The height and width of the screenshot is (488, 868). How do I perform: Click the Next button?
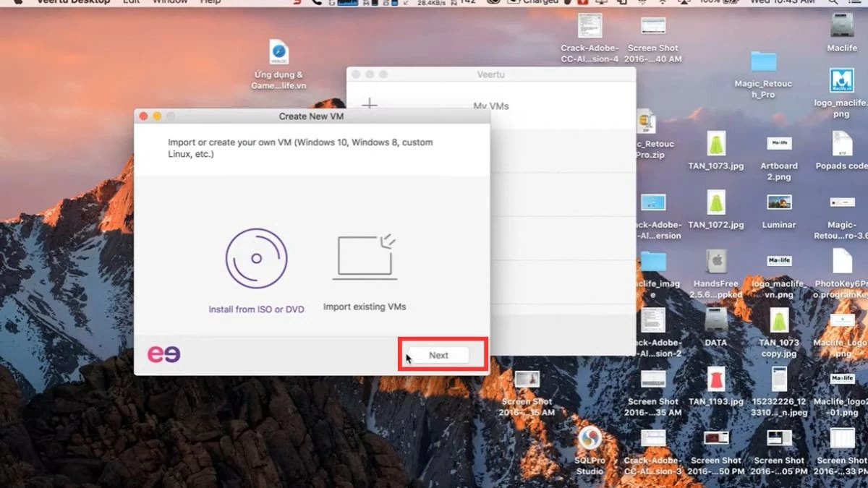[438, 354]
